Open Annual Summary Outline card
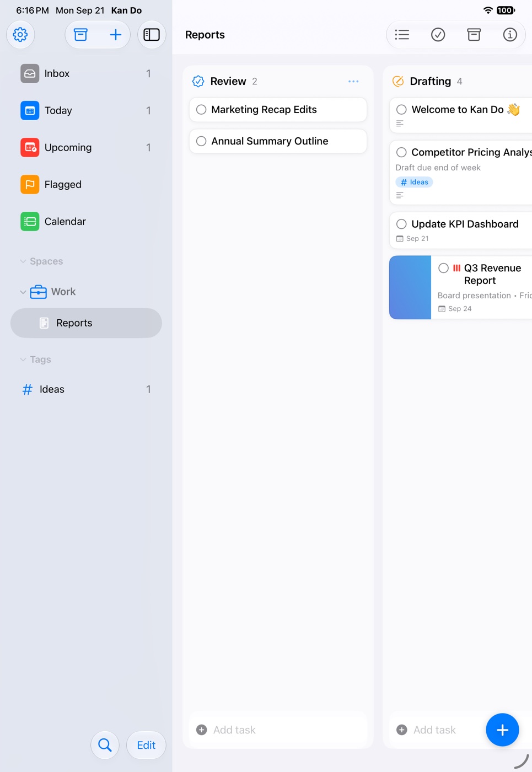 coord(278,141)
